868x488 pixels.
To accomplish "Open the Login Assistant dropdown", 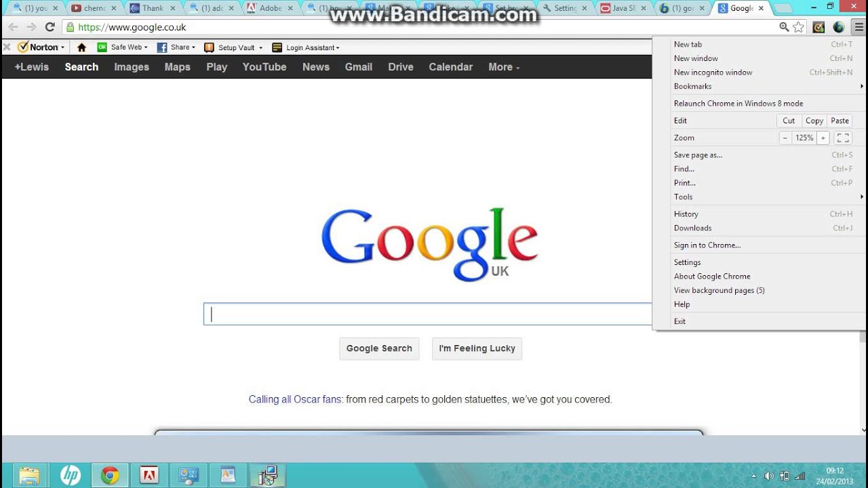I will coord(306,47).
